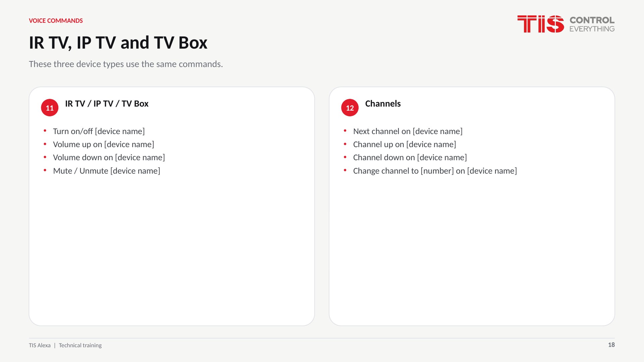Viewport: 644px width, 362px height.
Task: Select 'Change channel to [number] on [device name]' bullet
Action: pos(435,171)
